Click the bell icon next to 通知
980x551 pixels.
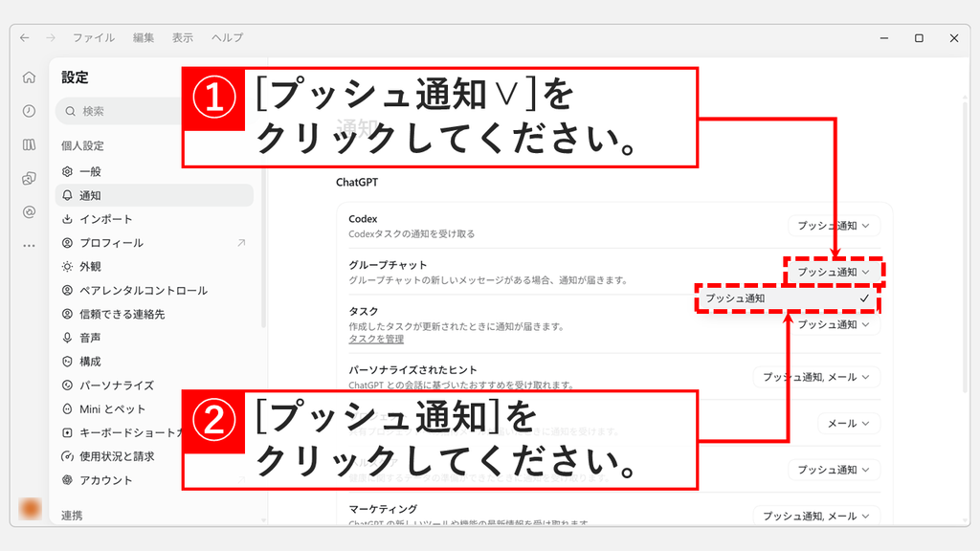pyautogui.click(x=68, y=195)
